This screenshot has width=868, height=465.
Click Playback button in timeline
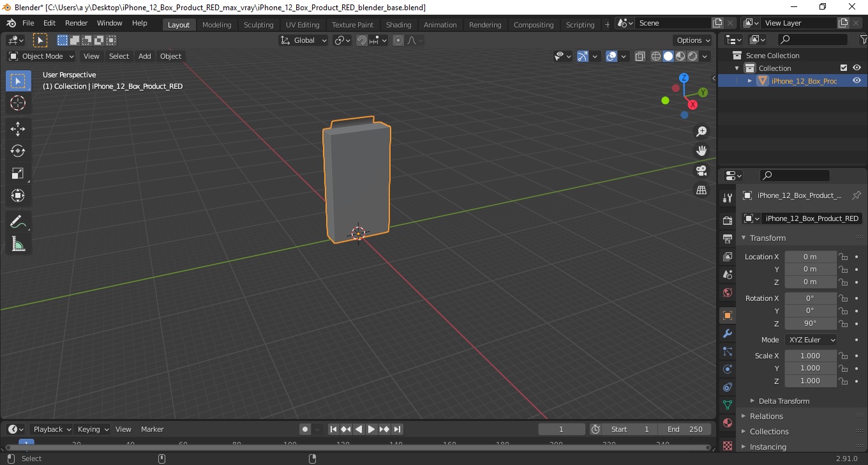tap(52, 429)
